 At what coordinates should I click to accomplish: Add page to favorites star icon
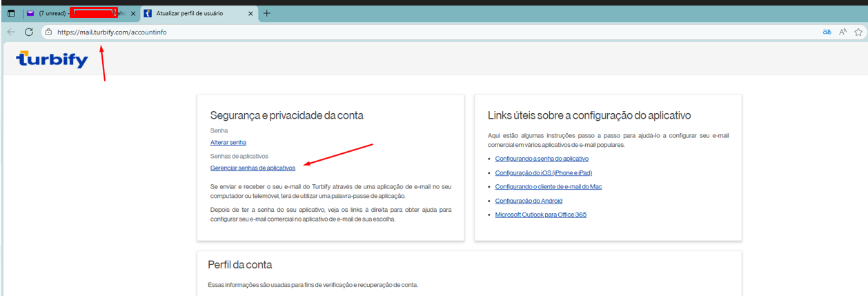point(858,32)
